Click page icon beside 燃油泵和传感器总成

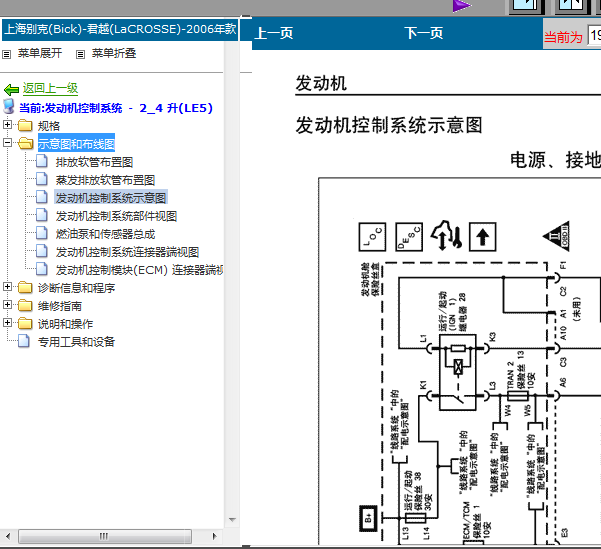click(x=42, y=233)
